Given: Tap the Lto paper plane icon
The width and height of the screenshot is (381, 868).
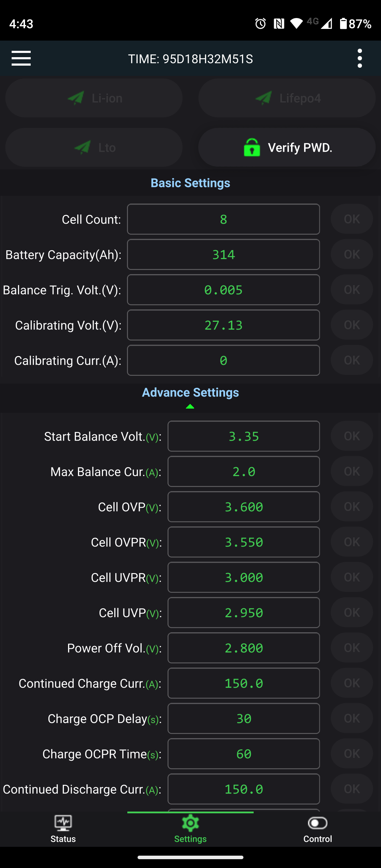Looking at the screenshot, I should pyautogui.click(x=83, y=147).
